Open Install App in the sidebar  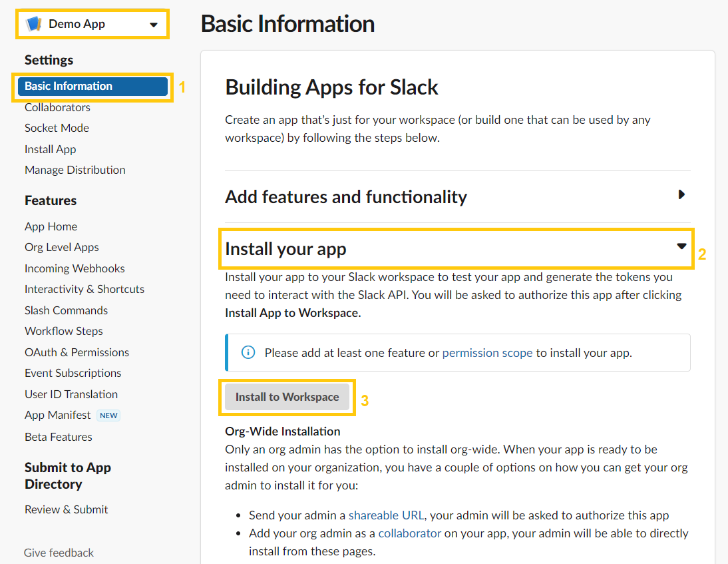tap(51, 149)
